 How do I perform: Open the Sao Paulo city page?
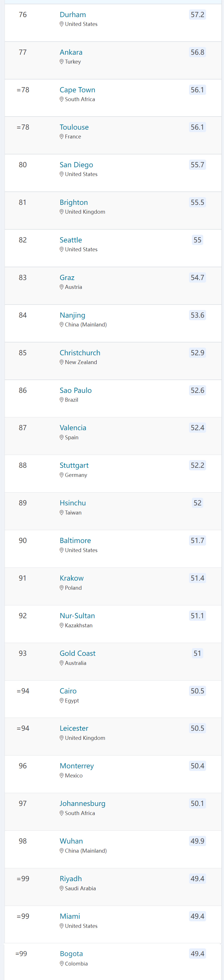pos(76,390)
